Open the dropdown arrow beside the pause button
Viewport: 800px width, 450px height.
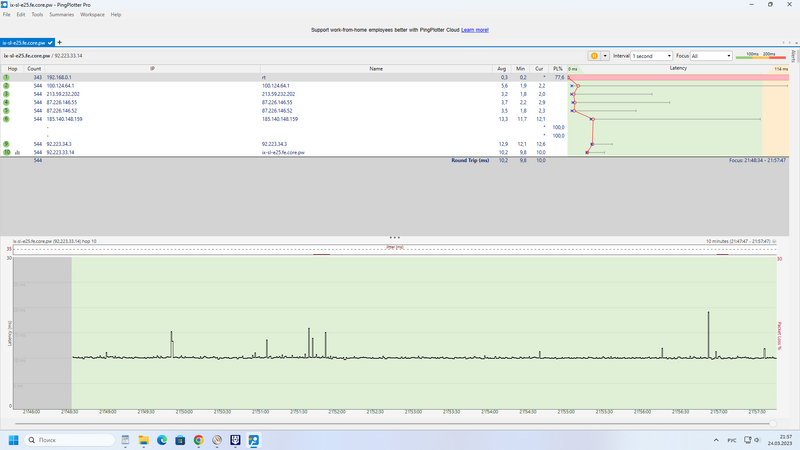coord(605,56)
